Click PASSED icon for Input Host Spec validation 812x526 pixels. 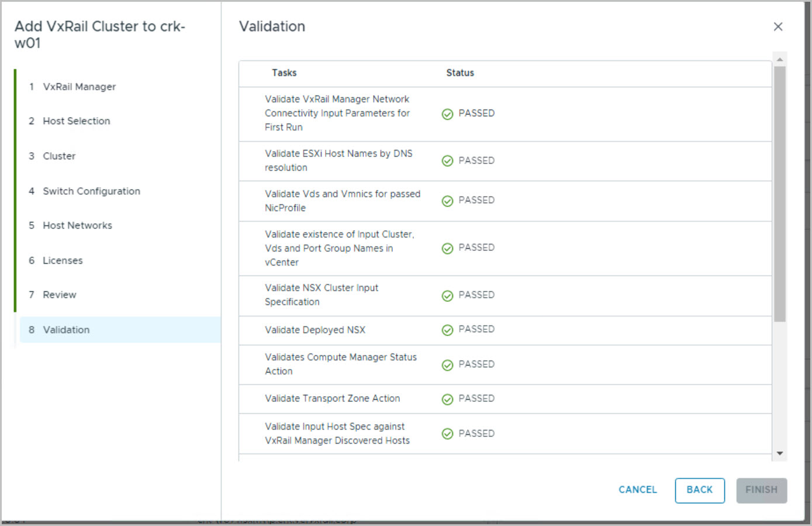448,434
